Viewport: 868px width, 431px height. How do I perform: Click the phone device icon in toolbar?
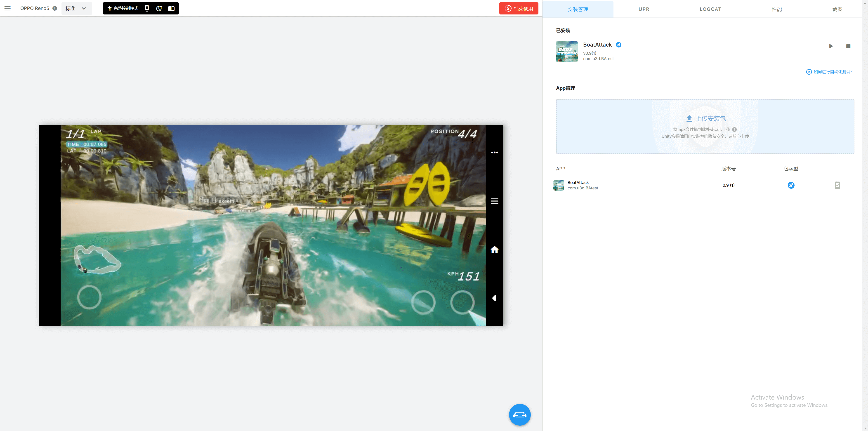click(x=147, y=8)
